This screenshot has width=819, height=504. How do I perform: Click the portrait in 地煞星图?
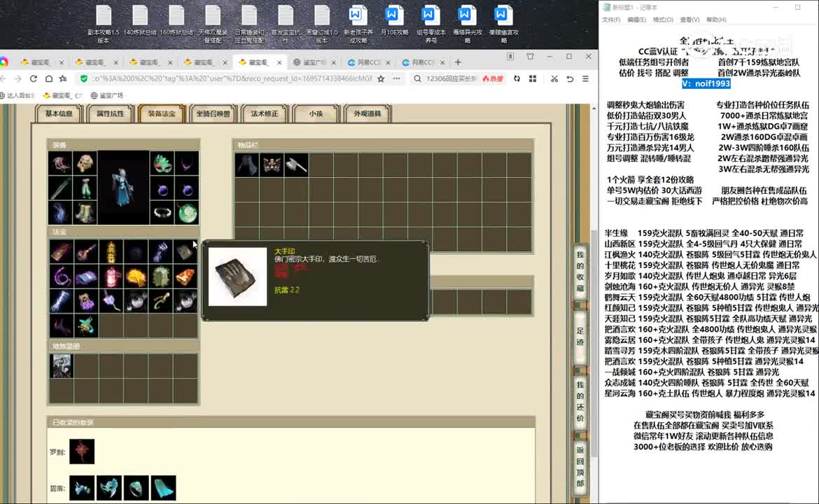coord(61,366)
